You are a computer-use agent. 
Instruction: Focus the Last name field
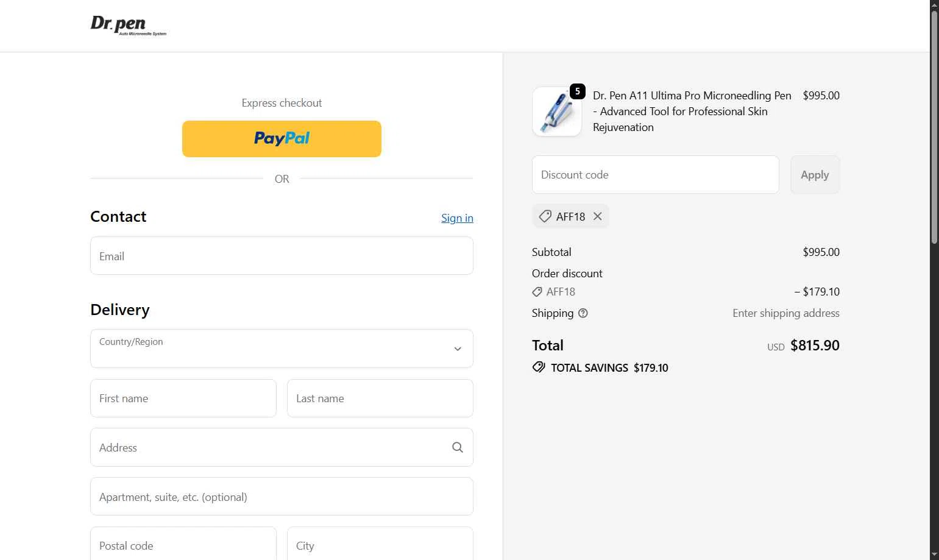click(380, 399)
